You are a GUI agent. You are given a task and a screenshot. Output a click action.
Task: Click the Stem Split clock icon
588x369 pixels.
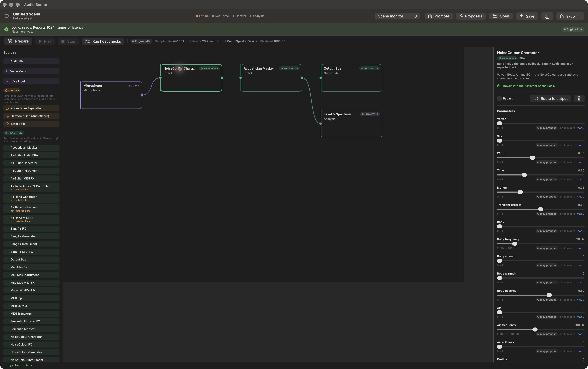pos(7,124)
